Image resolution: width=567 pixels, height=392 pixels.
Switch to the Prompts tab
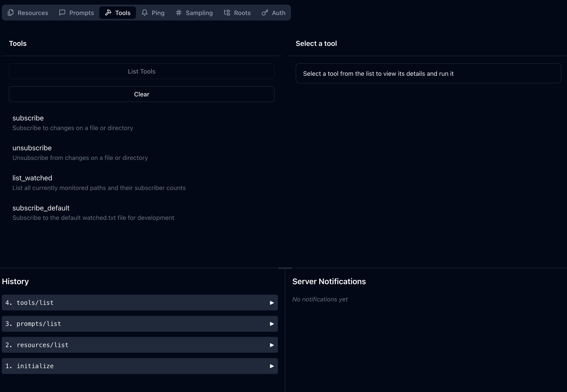point(76,13)
